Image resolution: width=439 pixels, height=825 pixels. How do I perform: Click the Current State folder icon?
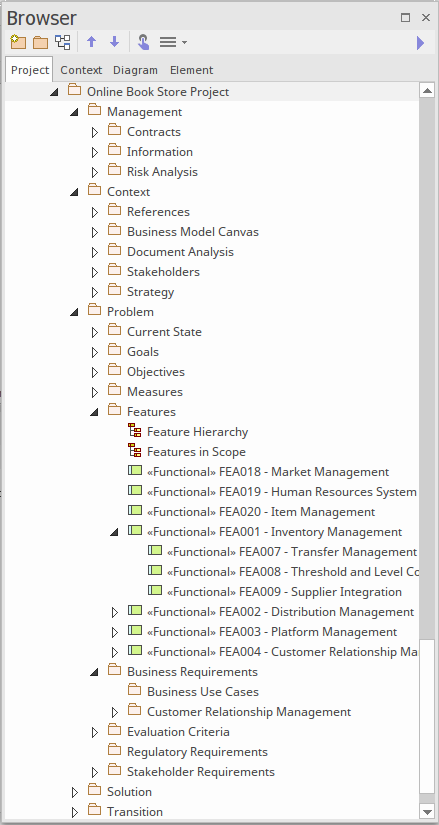(114, 330)
